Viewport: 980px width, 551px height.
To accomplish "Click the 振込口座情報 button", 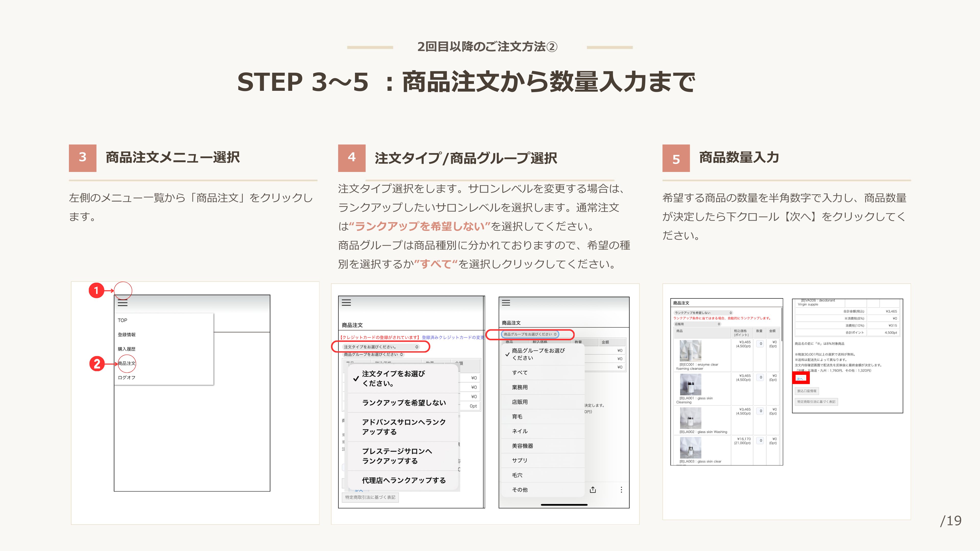I will coord(806,391).
